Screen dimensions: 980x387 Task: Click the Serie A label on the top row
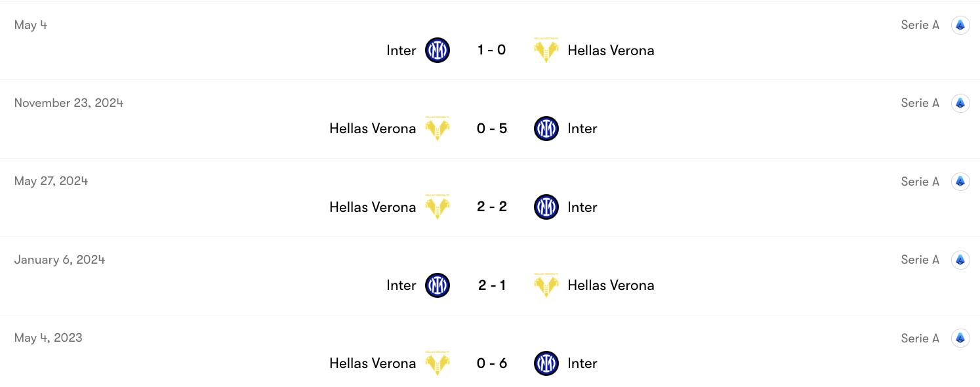(920, 25)
